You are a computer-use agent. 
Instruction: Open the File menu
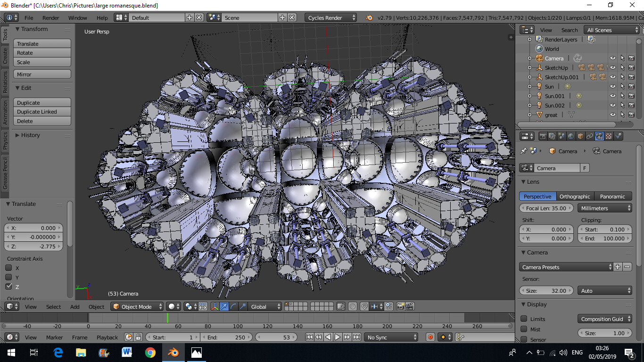pyautogui.click(x=29, y=18)
